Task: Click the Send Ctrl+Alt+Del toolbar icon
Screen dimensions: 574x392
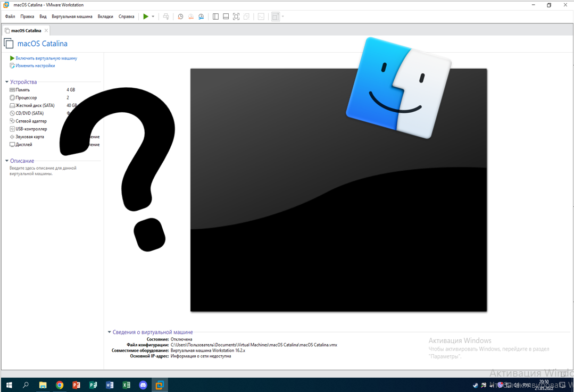Action: click(x=166, y=16)
